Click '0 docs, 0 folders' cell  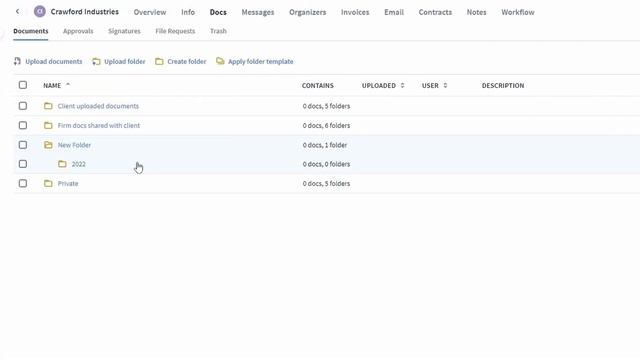[x=326, y=164]
